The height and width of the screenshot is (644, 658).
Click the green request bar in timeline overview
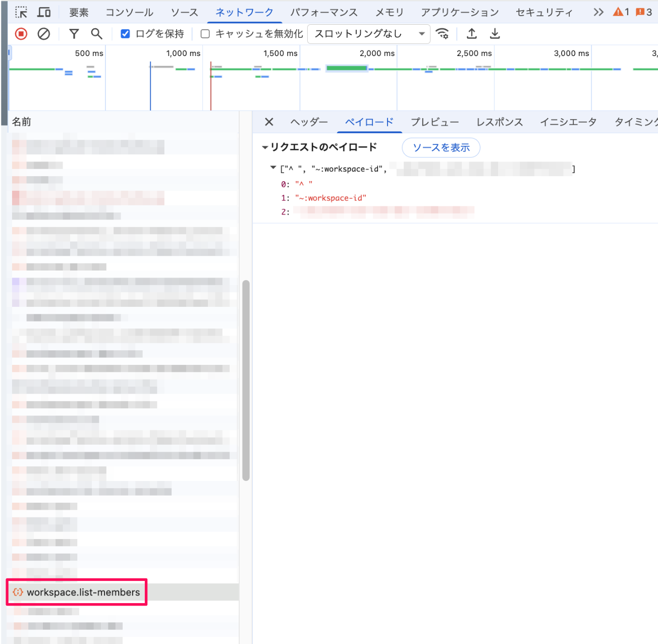(x=347, y=68)
